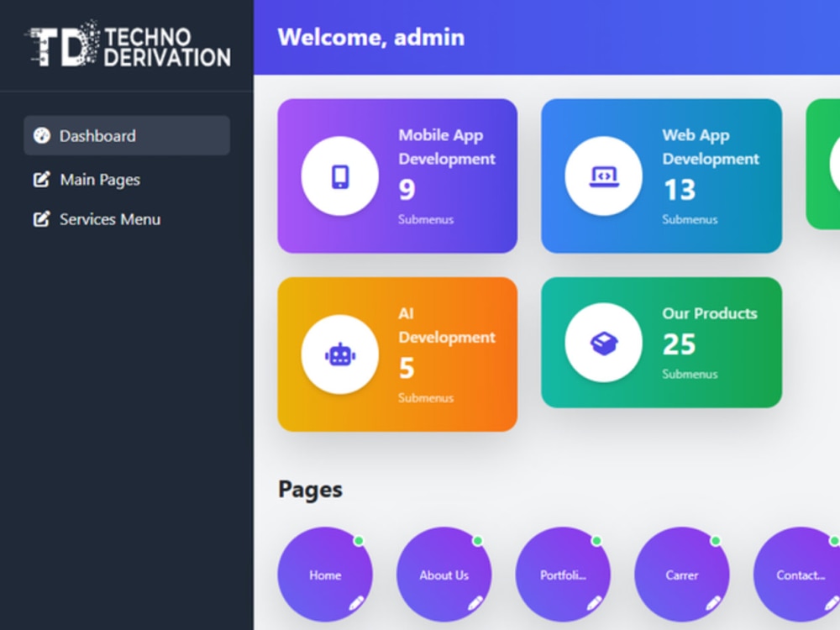
Task: Open the About Us page circle
Action: [444, 575]
